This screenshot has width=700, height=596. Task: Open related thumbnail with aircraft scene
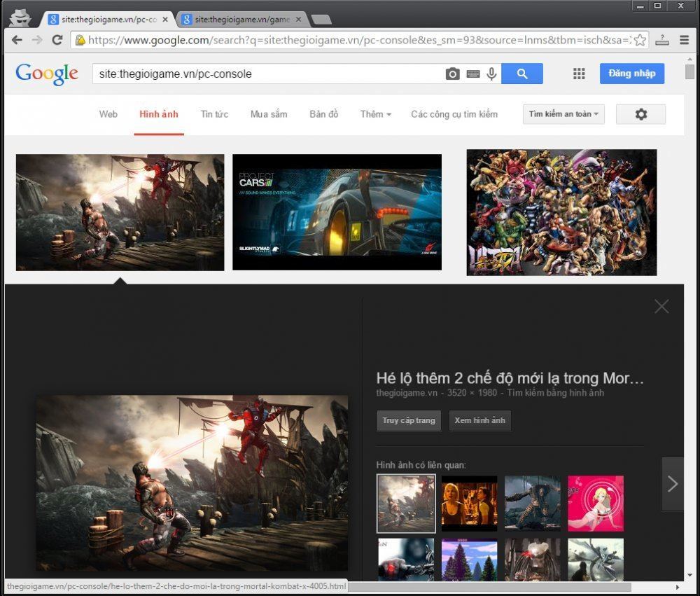point(596,560)
